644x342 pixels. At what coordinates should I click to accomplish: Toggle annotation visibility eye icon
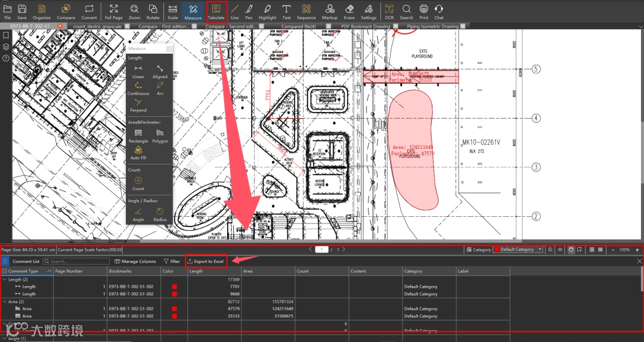point(560,250)
